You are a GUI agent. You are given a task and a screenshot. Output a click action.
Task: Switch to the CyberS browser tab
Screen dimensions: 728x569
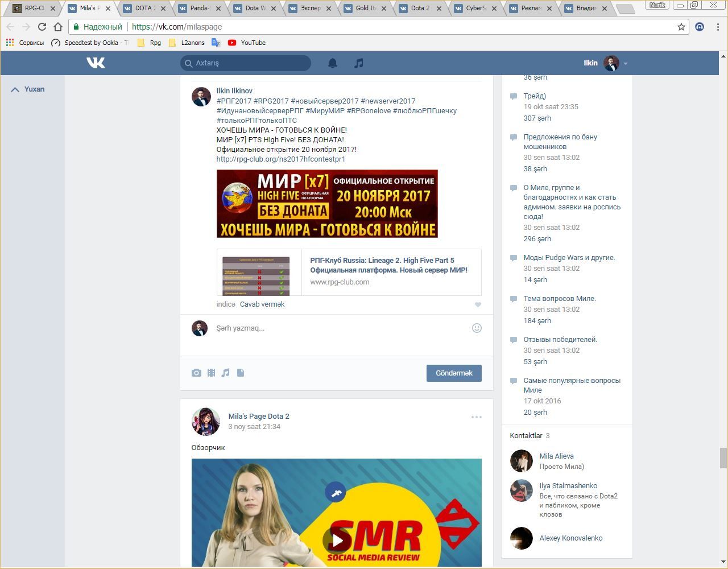[x=475, y=9]
